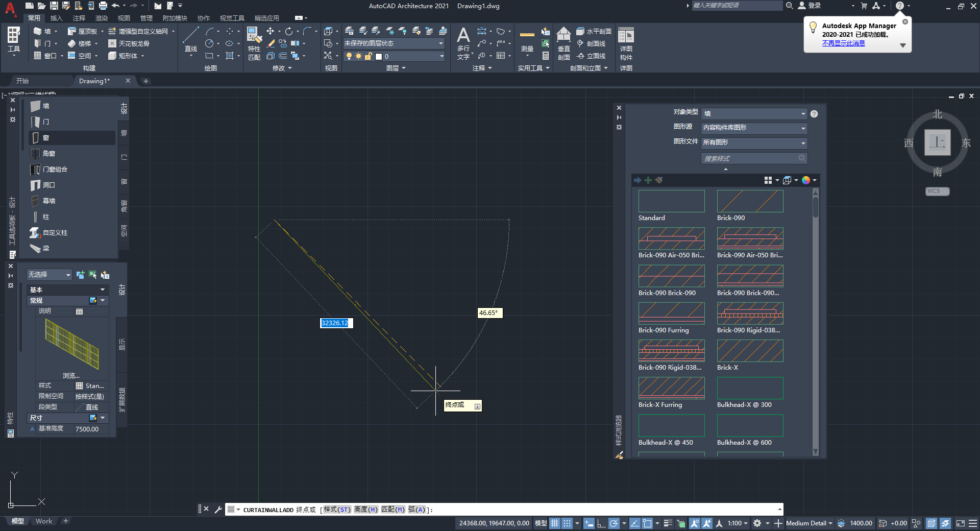Image resolution: width=980 pixels, height=531 pixels.
Task: Toggle grid display in status bar
Action: tap(555, 523)
